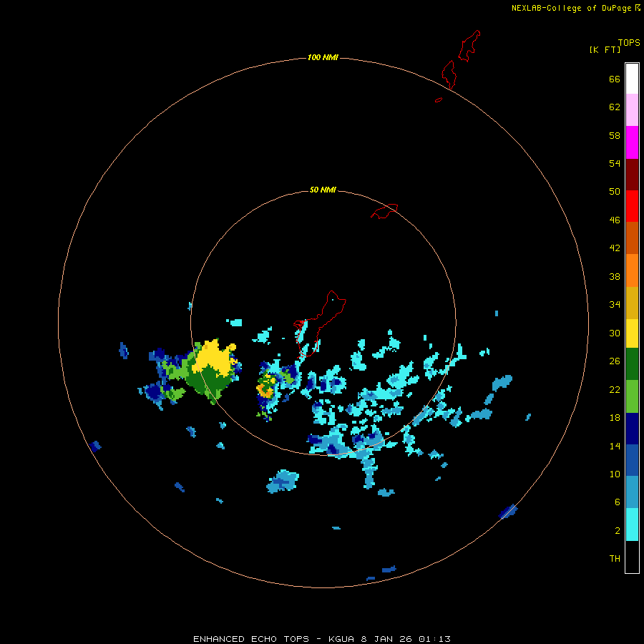This screenshot has width=644, height=644.
Task: Select the navy blue legend swatch
Action: [x=632, y=429]
